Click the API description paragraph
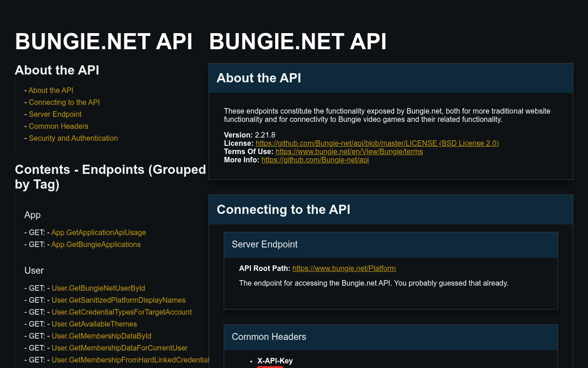588x368 pixels. 387,115
